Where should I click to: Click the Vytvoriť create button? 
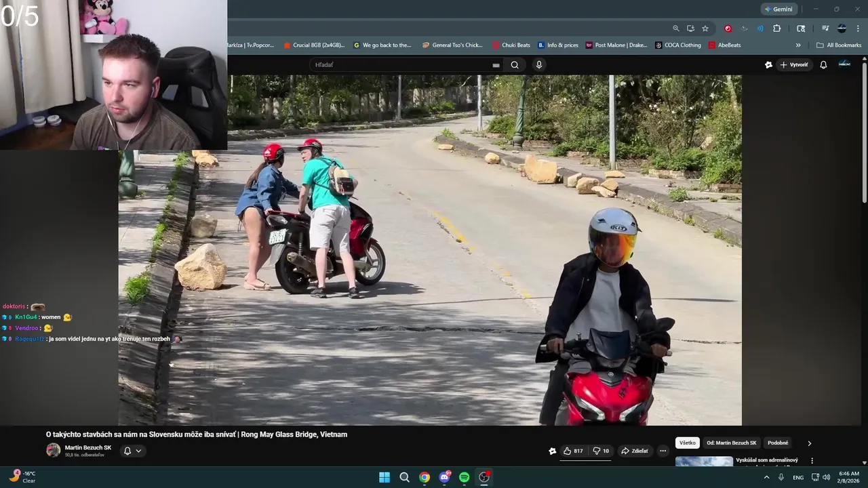click(x=794, y=65)
